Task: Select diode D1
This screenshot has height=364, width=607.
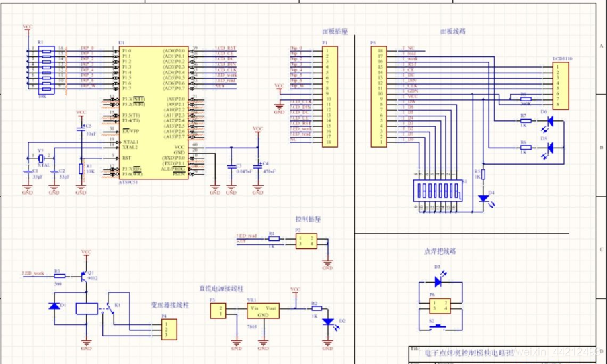Action: pos(54,306)
